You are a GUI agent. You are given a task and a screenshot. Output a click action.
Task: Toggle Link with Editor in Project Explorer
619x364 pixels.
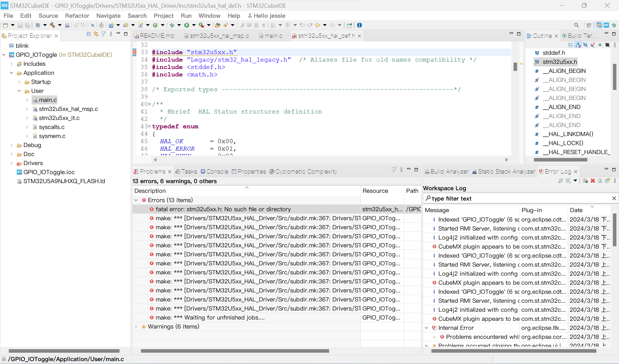coord(96,34)
